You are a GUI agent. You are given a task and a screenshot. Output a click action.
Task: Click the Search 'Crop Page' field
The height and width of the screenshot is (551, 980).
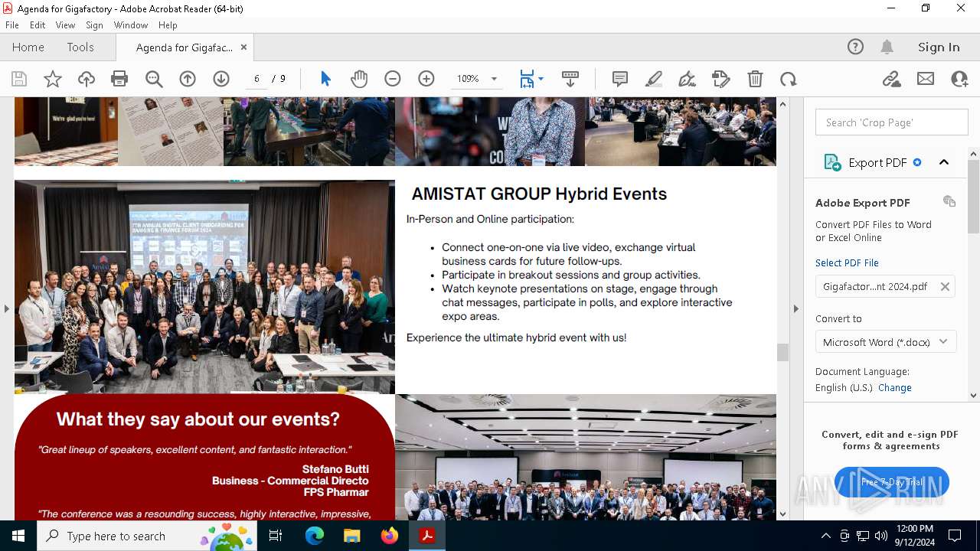coord(892,122)
